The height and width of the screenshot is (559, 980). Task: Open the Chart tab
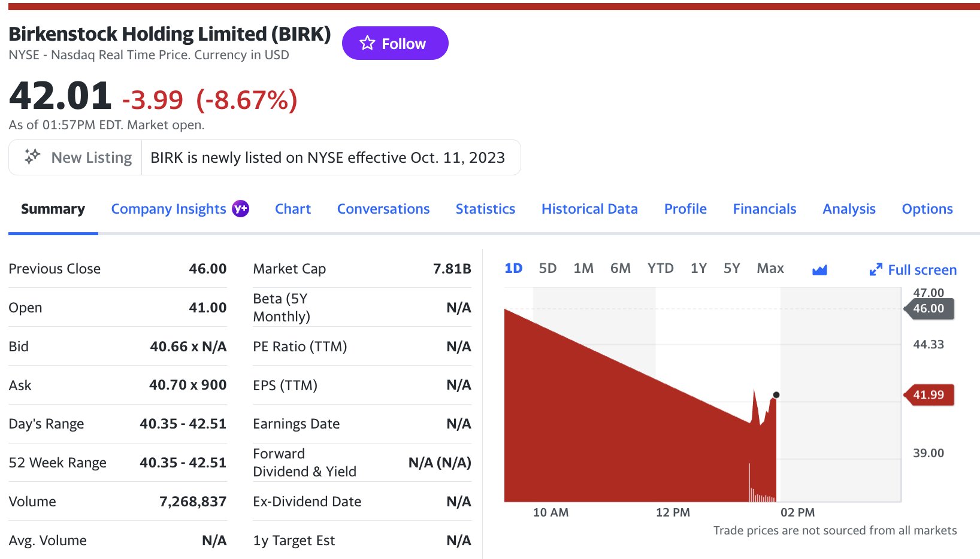tap(293, 209)
